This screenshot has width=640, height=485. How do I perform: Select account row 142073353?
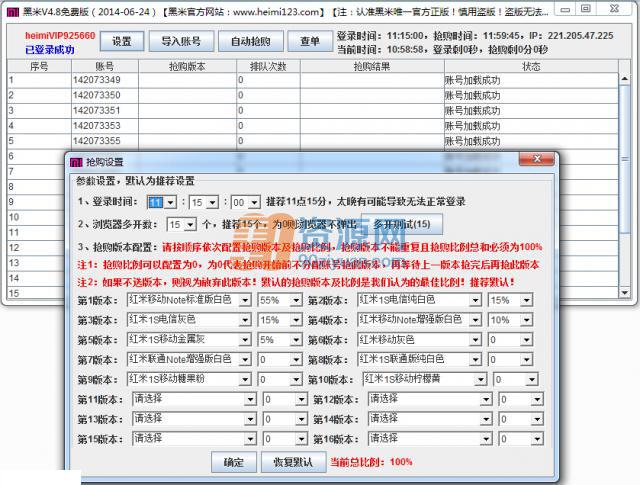tap(313, 126)
